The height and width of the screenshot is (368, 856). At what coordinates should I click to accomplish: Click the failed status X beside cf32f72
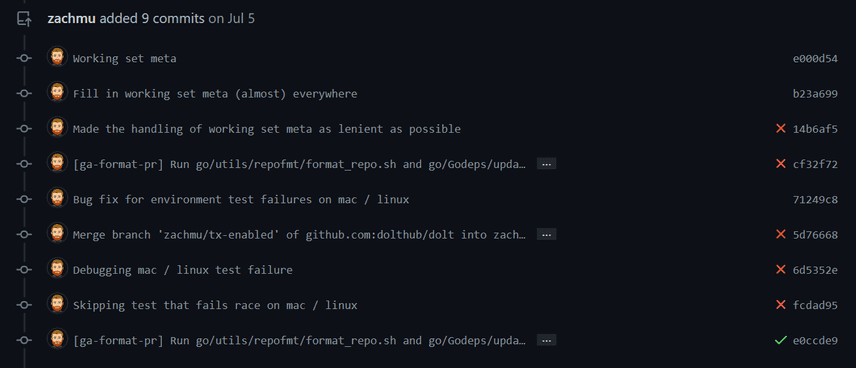click(780, 164)
